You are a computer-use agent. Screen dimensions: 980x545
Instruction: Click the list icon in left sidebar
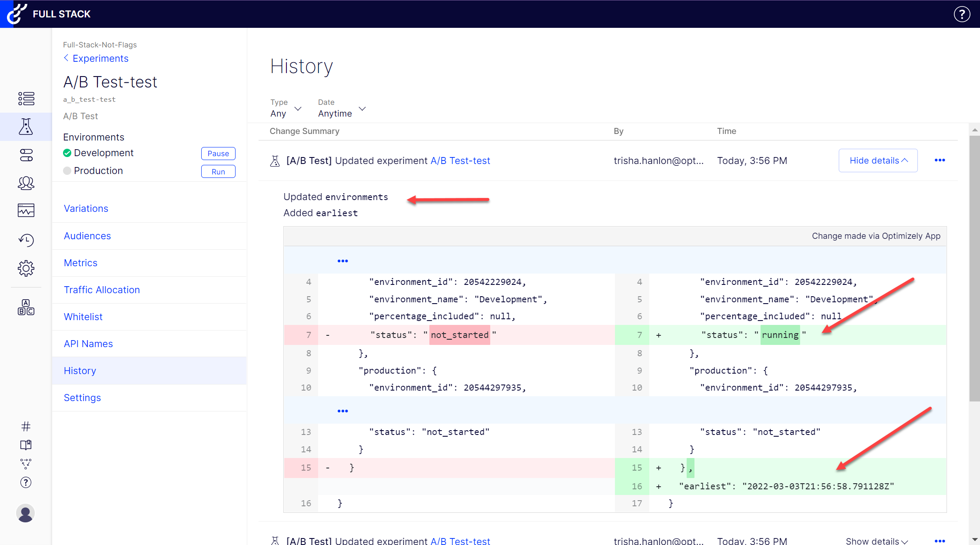click(x=26, y=99)
